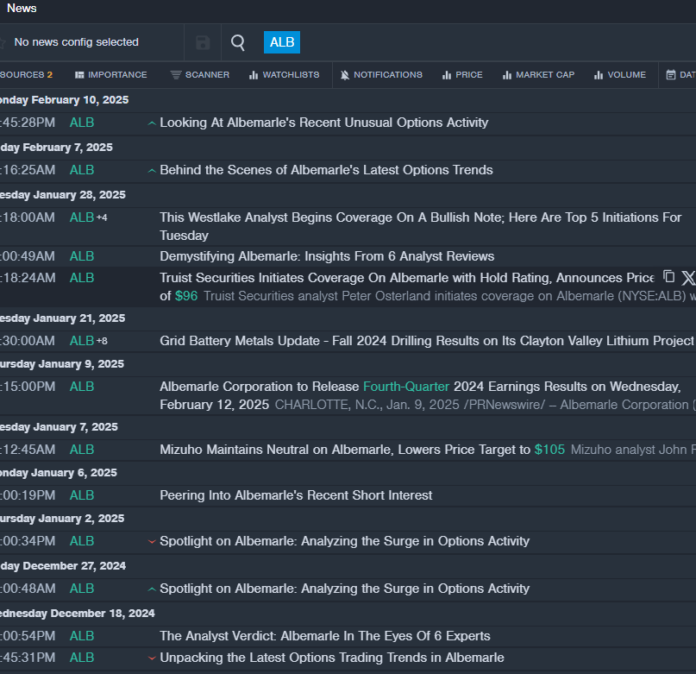Click the magnifier search icon
The height and width of the screenshot is (674, 696).
coord(238,42)
